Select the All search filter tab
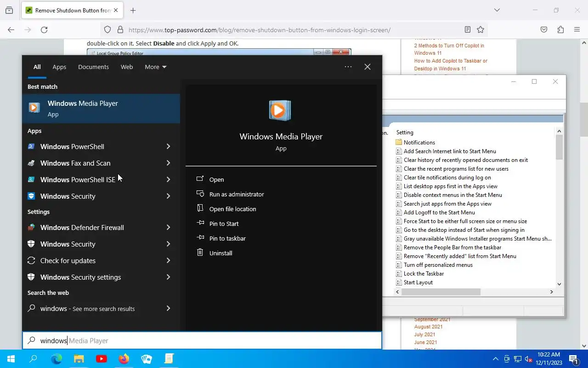This screenshot has height=368, width=588. coord(37,67)
